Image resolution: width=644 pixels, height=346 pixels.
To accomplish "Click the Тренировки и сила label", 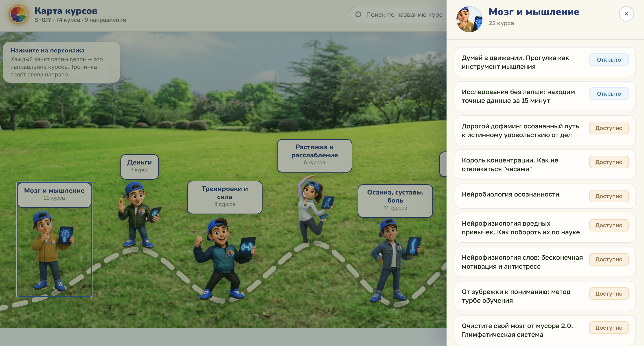I will [x=225, y=197].
